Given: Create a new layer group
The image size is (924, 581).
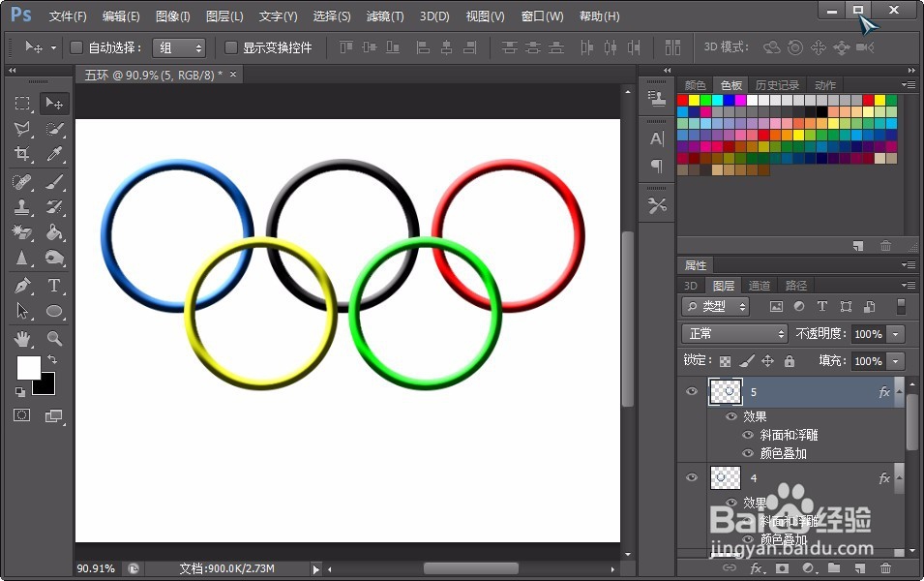Looking at the screenshot, I should click(x=834, y=568).
